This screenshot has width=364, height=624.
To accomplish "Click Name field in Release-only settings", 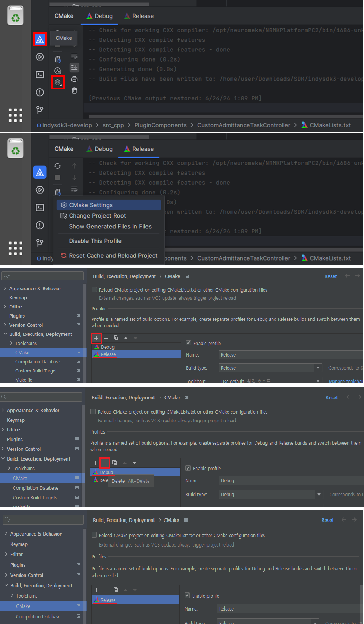I will (x=290, y=609).
